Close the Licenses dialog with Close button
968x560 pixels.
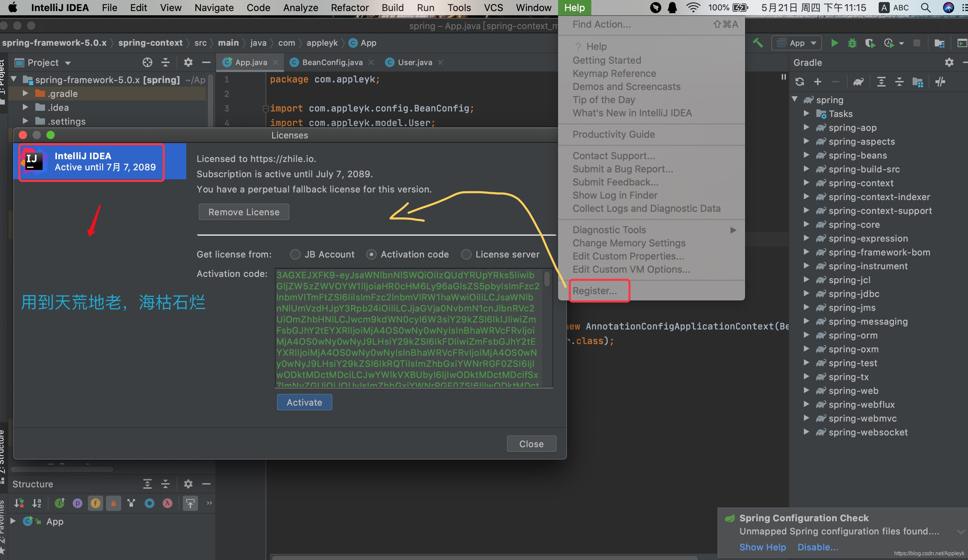point(531,444)
